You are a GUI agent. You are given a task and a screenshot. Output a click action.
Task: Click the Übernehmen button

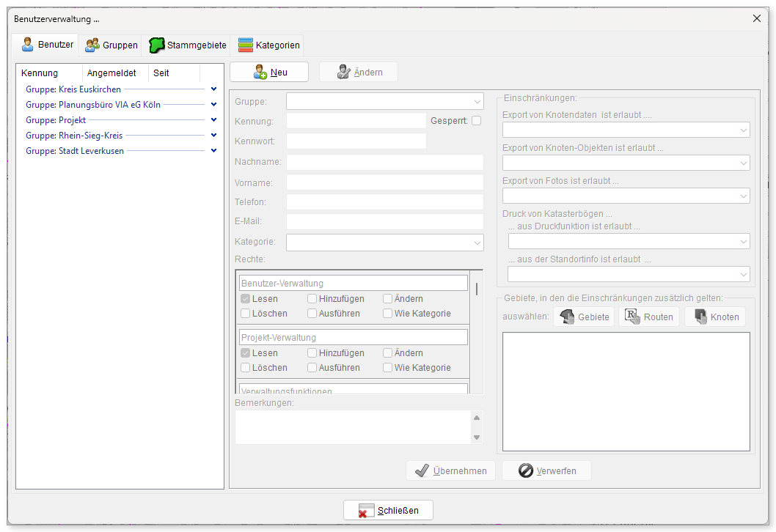coord(450,470)
